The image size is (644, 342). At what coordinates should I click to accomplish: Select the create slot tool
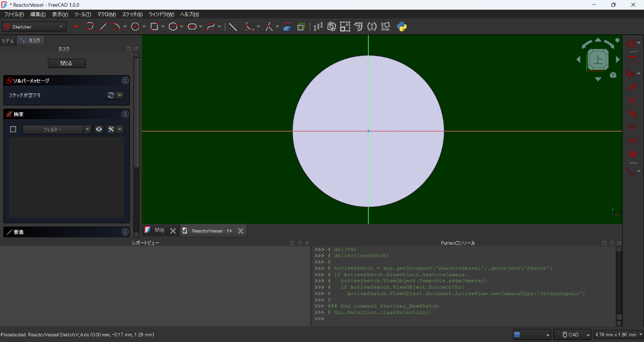click(192, 27)
